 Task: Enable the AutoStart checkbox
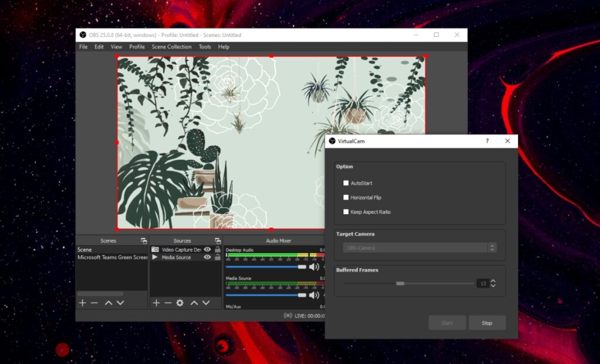pos(346,183)
